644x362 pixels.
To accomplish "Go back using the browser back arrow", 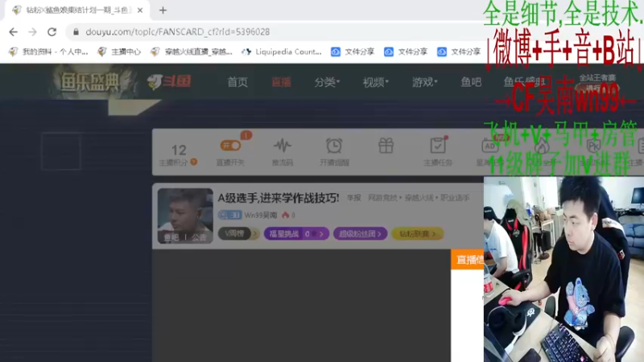I will coord(13,32).
